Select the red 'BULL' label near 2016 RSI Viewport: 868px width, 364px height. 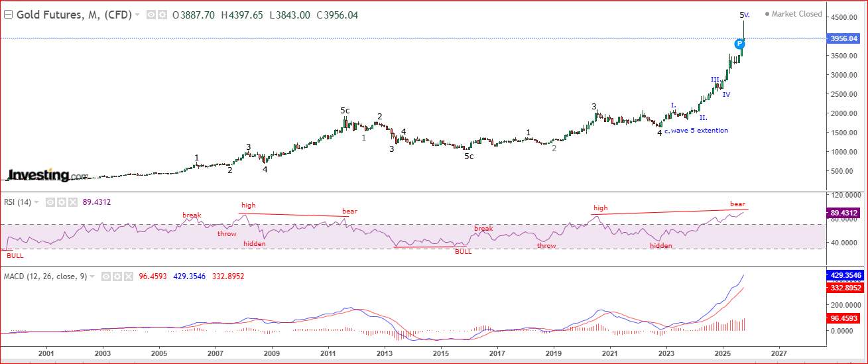point(463,252)
